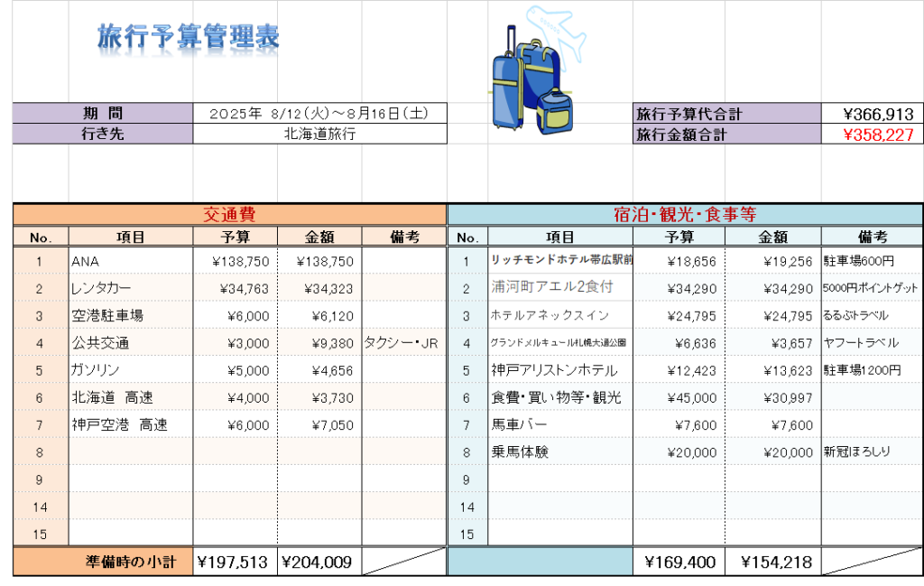Select the 乗馬体験 item cell

click(560, 451)
